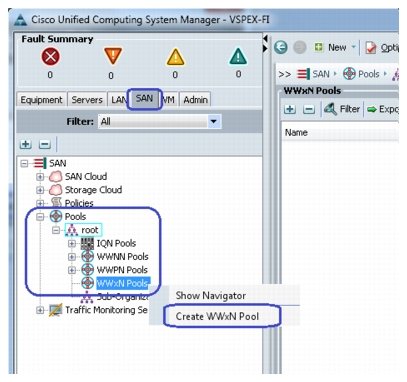Click the WWNN Pools icon
Viewport: 407px width, 382px height.
(x=87, y=257)
